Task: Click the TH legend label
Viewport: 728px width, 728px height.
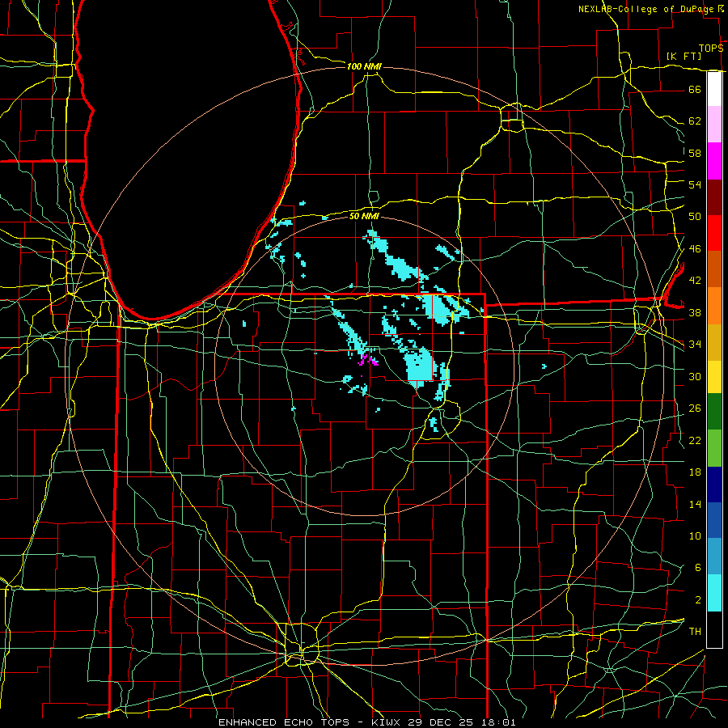Action: tap(695, 632)
